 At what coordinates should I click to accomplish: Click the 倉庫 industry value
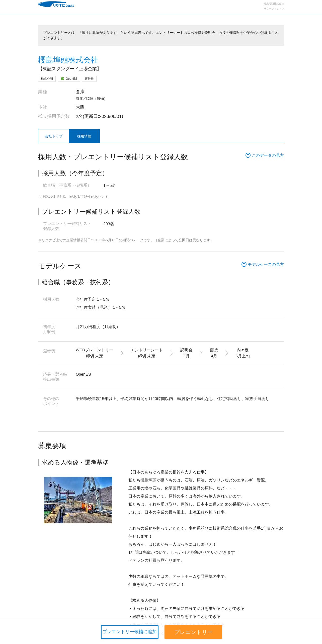80,92
